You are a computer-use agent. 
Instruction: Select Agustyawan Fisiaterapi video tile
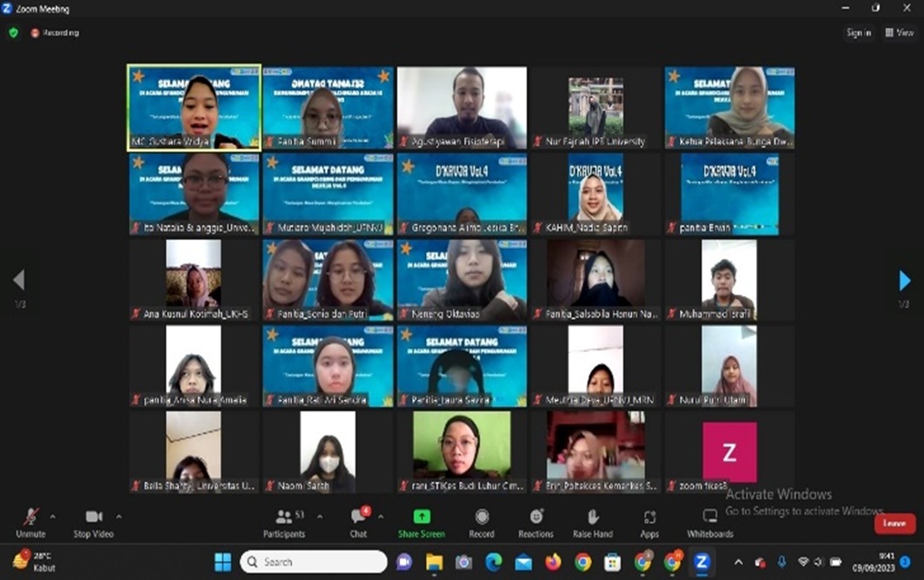point(462,106)
